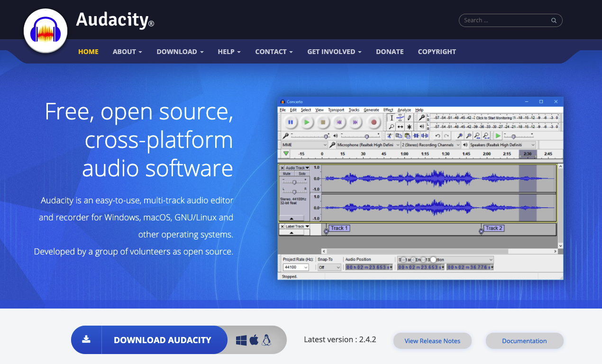The width and height of the screenshot is (602, 364).
Task: Toggle Solo on the Audio Track
Action: tap(302, 174)
